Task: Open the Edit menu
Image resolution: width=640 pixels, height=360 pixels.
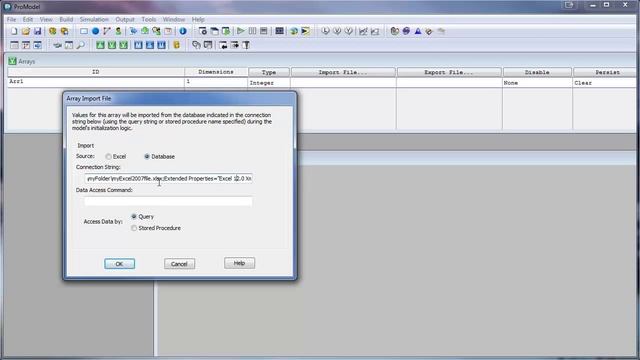Action: (28, 19)
